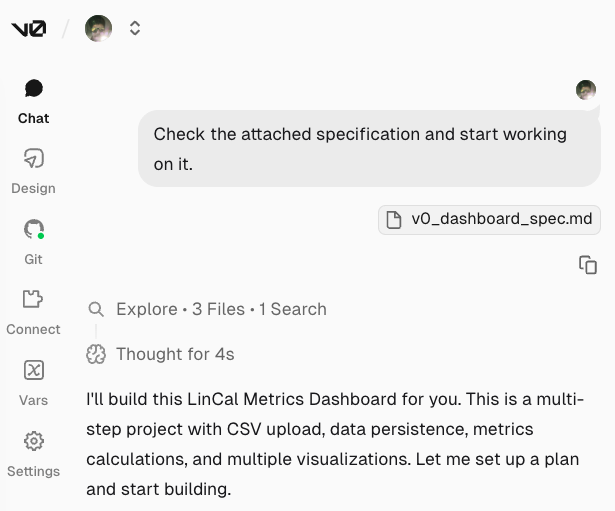Screen dimensions: 615x511
Task: Open the Connect puzzle-piece icon
Action: click(33, 299)
